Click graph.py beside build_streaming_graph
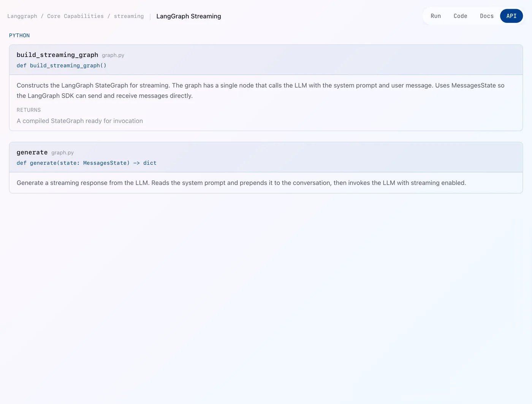532x404 pixels. (113, 55)
